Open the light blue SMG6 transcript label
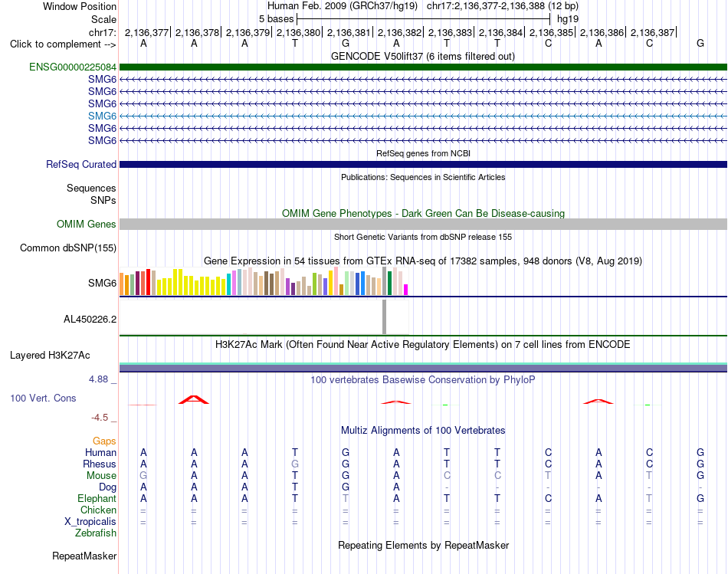This screenshot has height=574, width=728. click(x=102, y=116)
